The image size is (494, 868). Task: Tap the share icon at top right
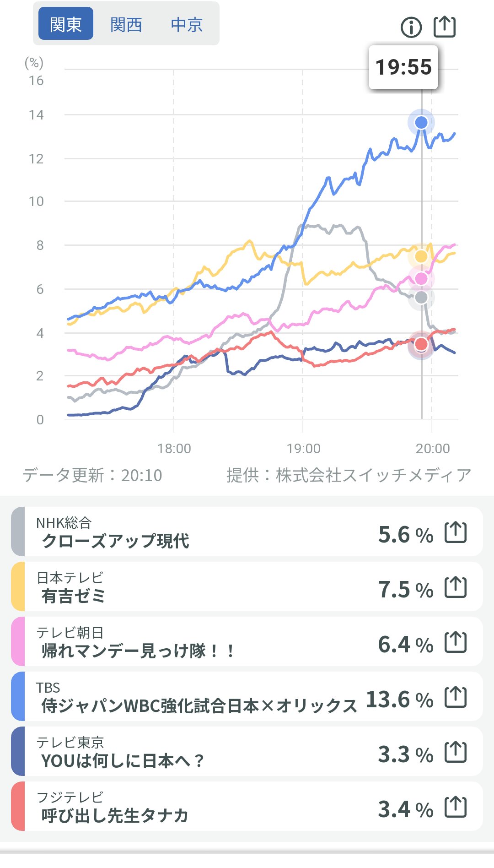point(445,27)
